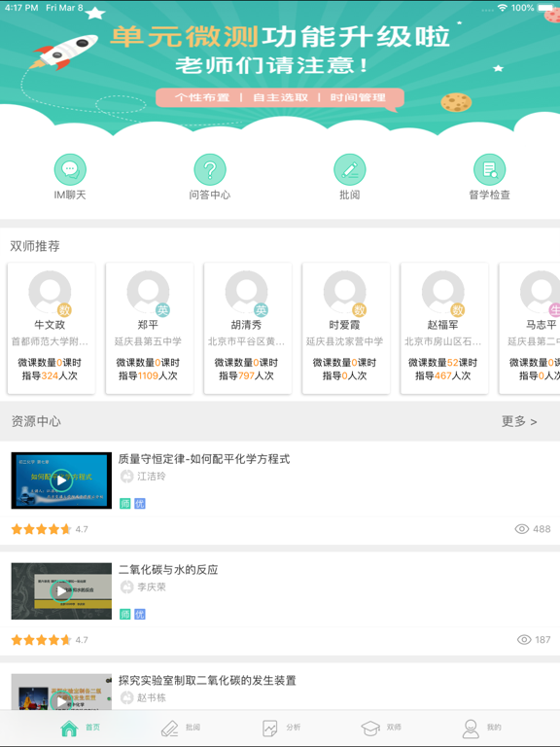560x747 pixels.
Task: Click avatar of 时爱霞
Action: tap(345, 292)
